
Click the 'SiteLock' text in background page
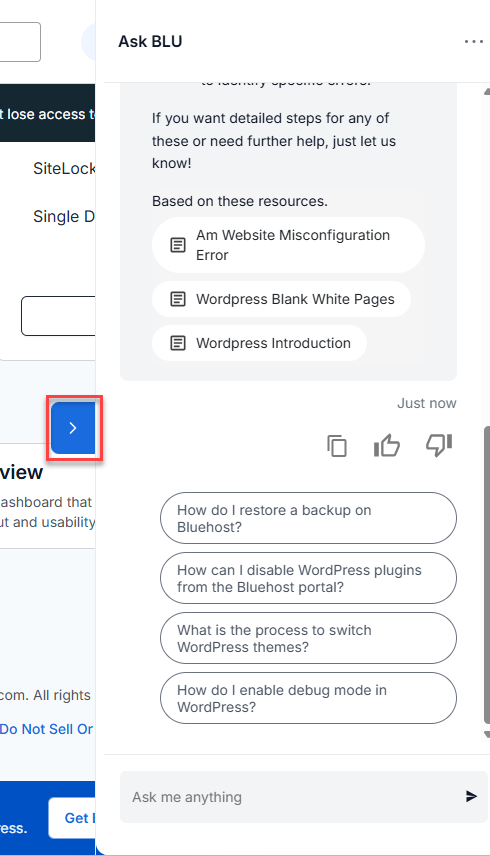click(64, 168)
